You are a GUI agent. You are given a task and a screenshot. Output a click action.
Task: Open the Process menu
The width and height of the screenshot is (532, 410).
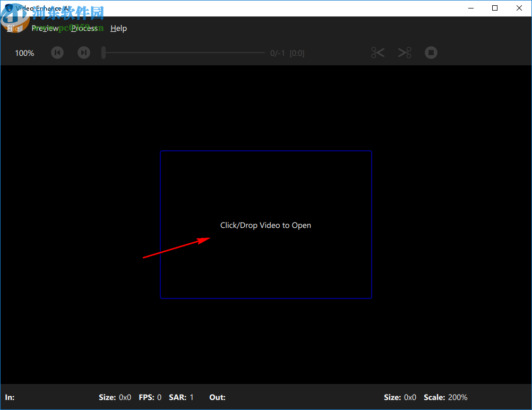pos(85,28)
